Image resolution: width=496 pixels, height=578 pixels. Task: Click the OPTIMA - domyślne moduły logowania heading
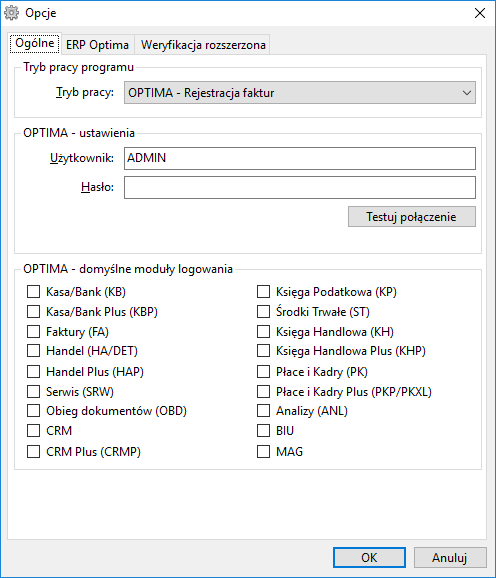coord(128,269)
